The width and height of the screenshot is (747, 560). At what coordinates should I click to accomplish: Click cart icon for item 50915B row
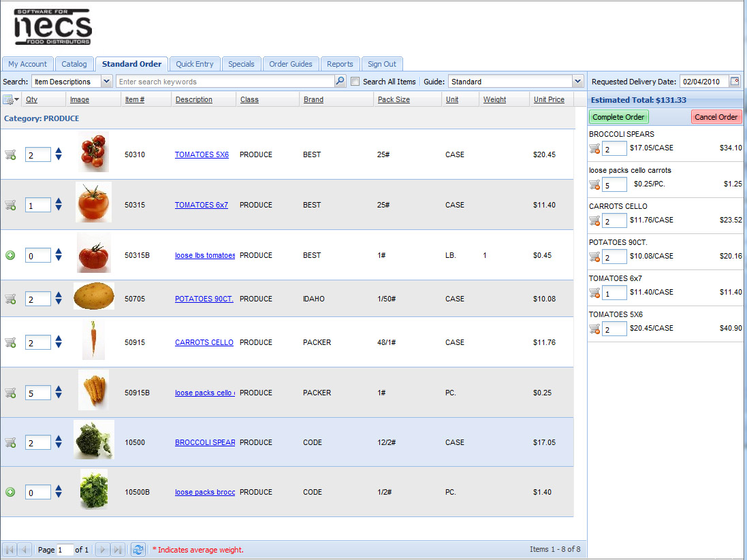click(x=10, y=393)
